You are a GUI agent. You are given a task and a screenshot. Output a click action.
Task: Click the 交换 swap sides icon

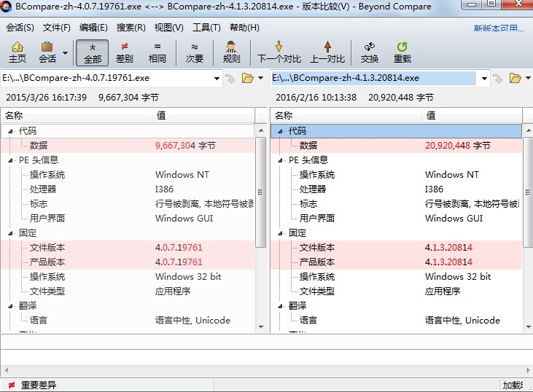point(370,52)
